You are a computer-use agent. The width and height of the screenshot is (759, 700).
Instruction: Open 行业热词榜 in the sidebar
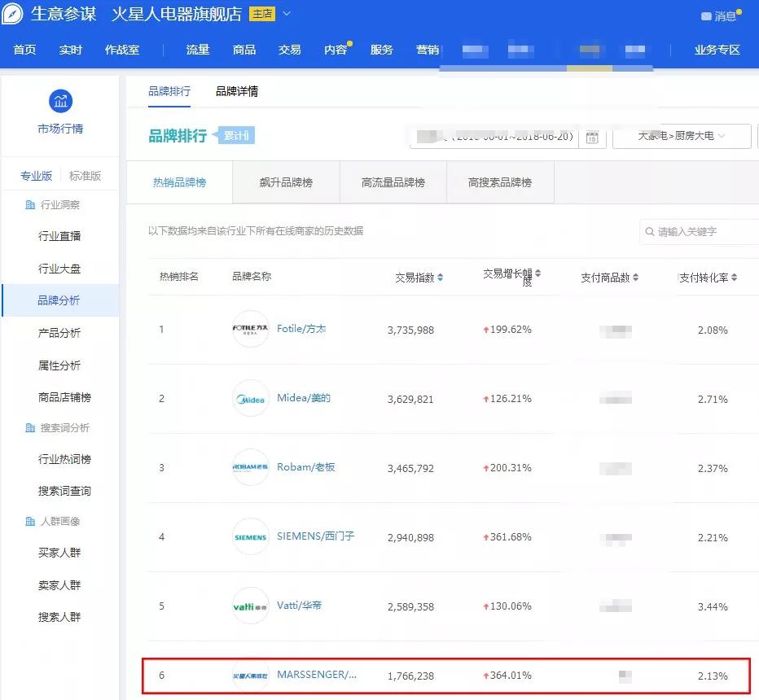coord(65,459)
